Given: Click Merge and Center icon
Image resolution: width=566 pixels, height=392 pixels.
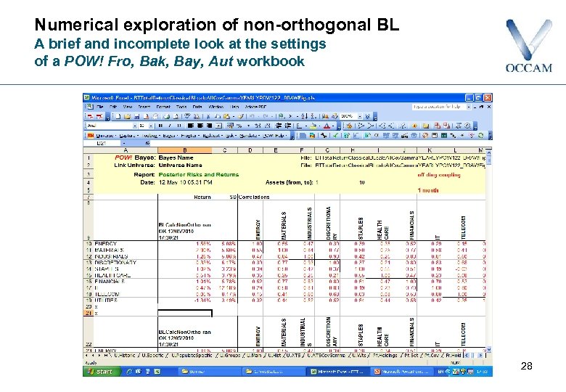Looking at the screenshot, I should pos(218,126).
